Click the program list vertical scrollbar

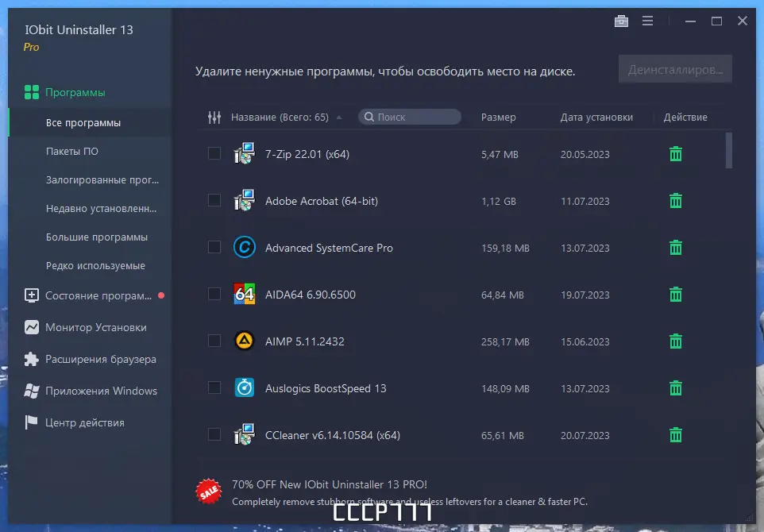click(729, 150)
